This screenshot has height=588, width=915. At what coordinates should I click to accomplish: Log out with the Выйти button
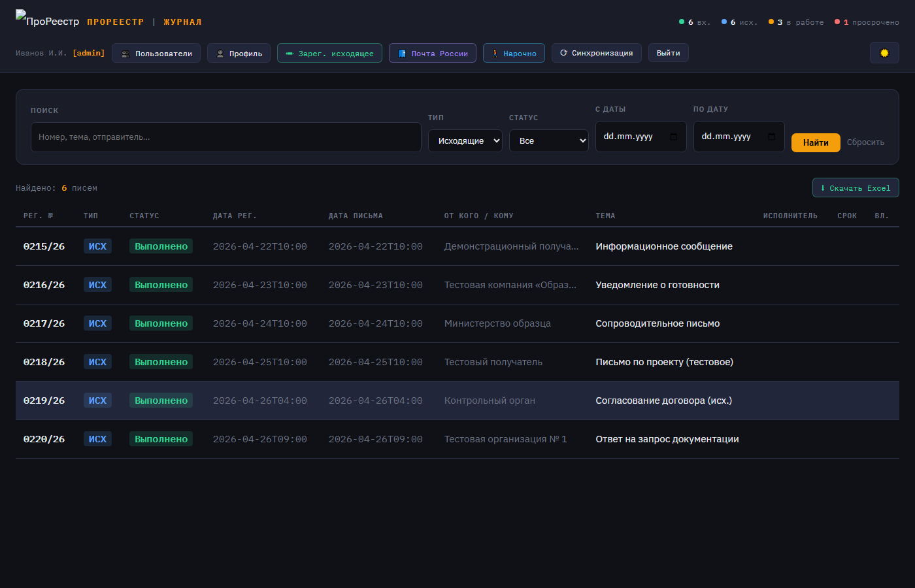pos(668,53)
